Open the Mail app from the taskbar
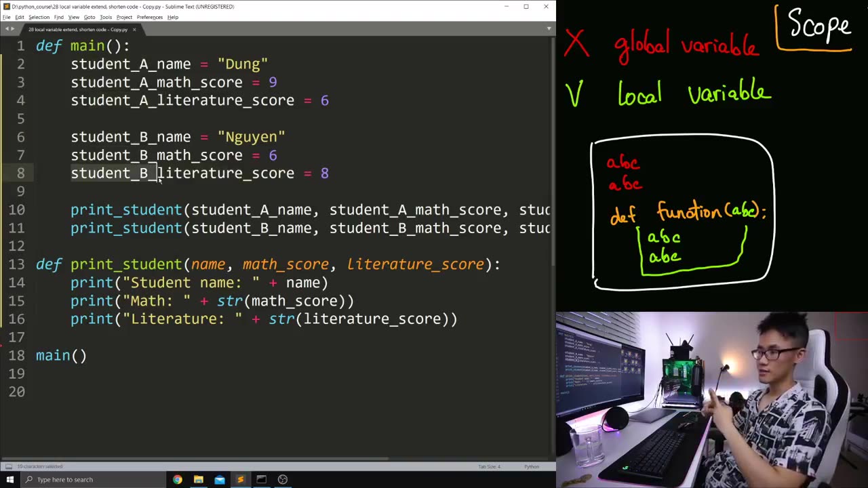This screenshot has width=868, height=488. coord(220,479)
